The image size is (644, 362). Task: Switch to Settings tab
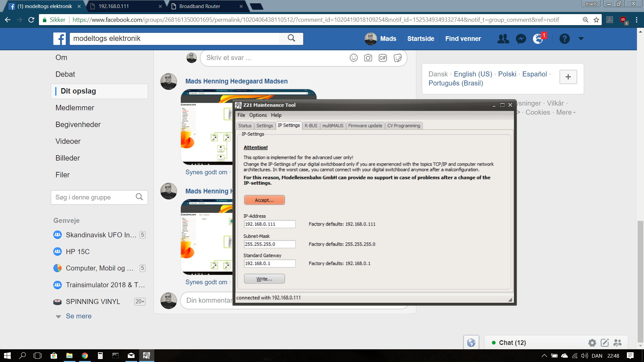pyautogui.click(x=265, y=126)
